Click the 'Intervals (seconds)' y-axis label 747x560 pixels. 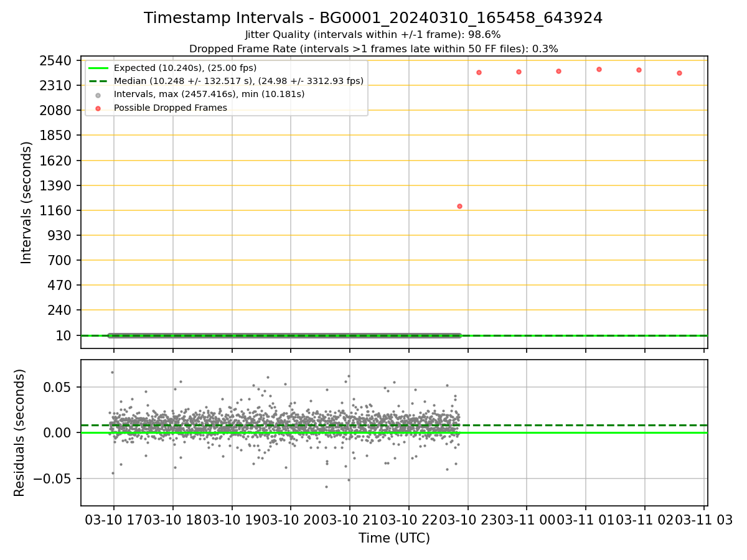[x=27, y=202]
